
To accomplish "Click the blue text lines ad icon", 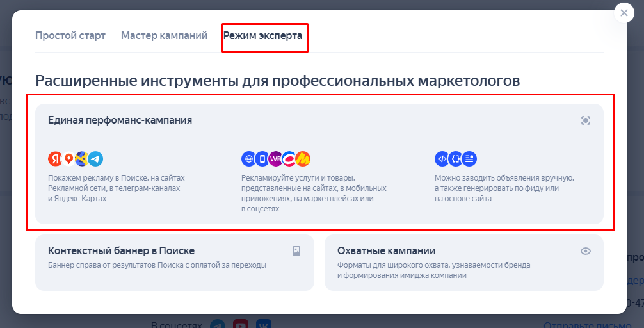I will [469, 159].
